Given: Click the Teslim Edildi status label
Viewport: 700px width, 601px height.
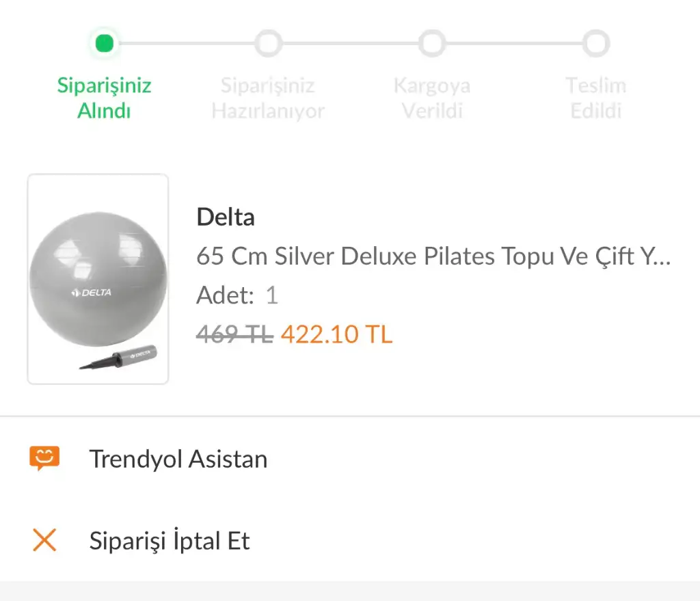Looking at the screenshot, I should coord(596,98).
